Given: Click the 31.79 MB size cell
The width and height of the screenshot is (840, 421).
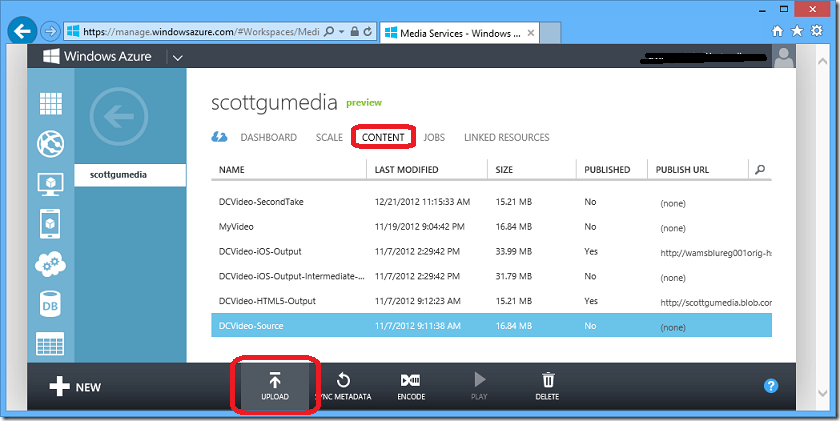Looking at the screenshot, I should point(514,276).
